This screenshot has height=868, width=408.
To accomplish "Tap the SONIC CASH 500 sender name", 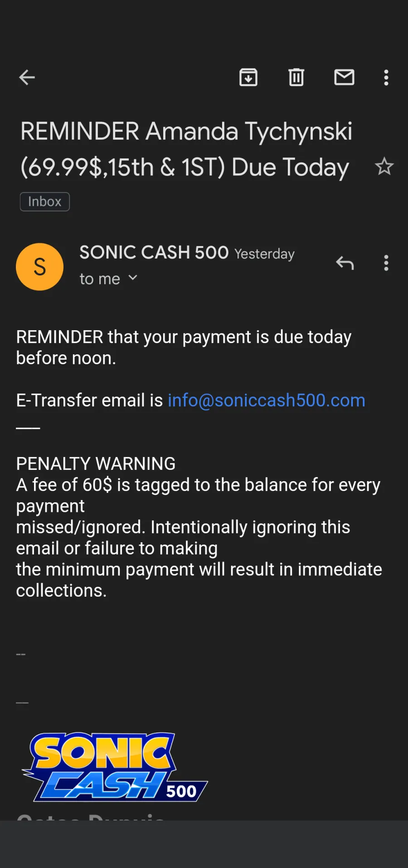I will click(x=154, y=252).
